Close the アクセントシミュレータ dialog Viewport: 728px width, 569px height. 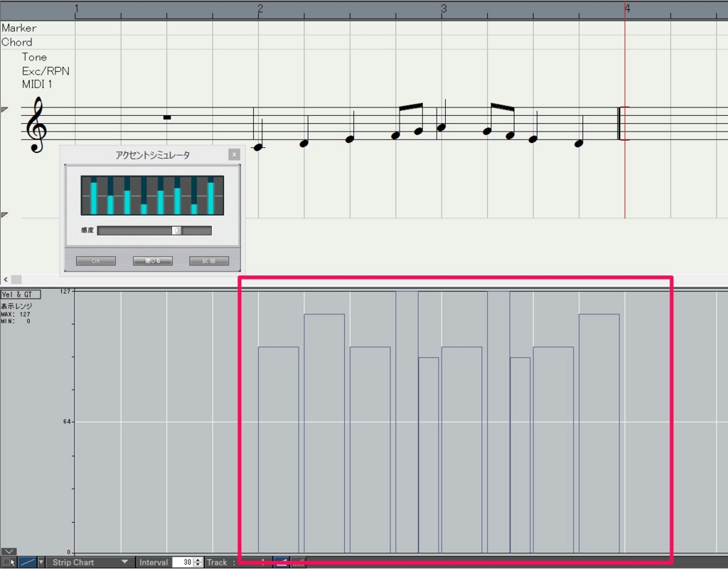click(234, 154)
